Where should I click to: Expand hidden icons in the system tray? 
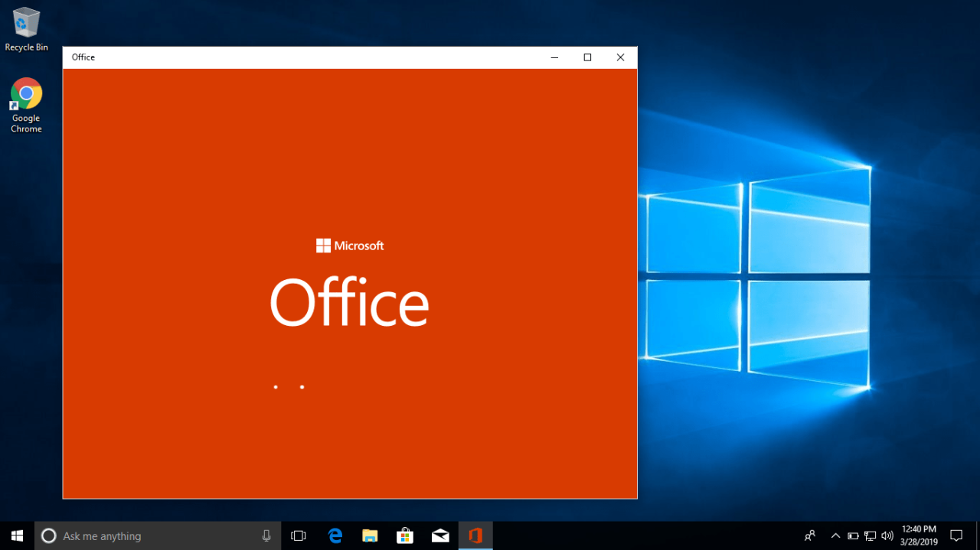tap(835, 535)
